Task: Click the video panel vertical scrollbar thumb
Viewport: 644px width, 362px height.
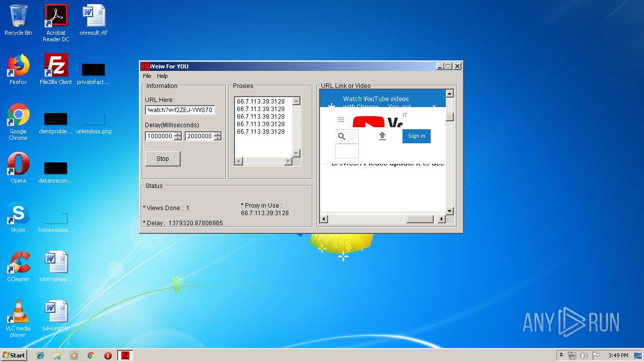Action: [x=450, y=117]
